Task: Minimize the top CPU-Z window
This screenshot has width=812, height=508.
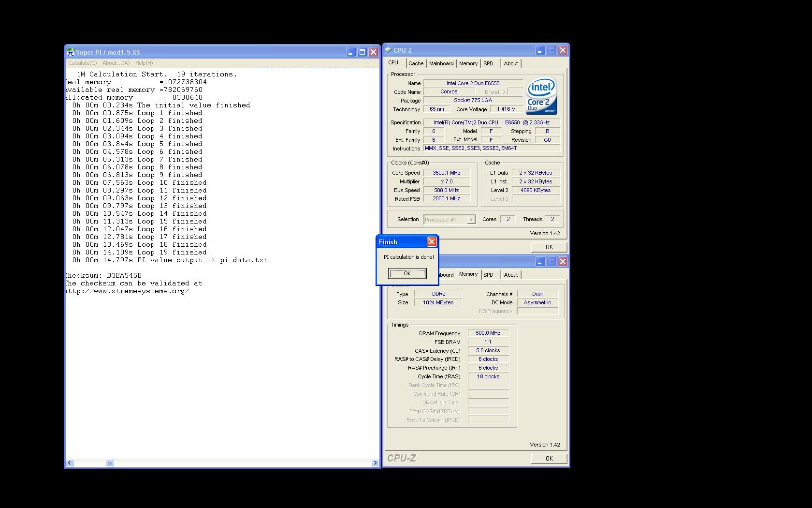Action: pos(540,50)
